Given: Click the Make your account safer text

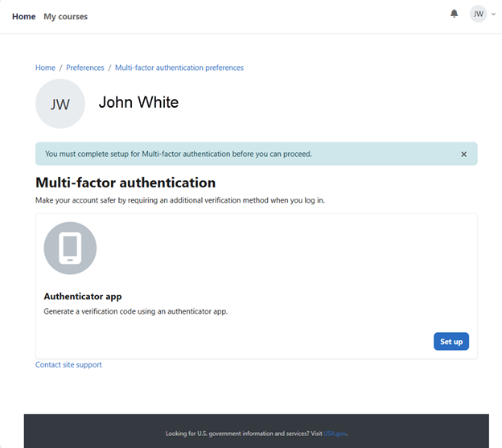Looking at the screenshot, I should [x=179, y=199].
